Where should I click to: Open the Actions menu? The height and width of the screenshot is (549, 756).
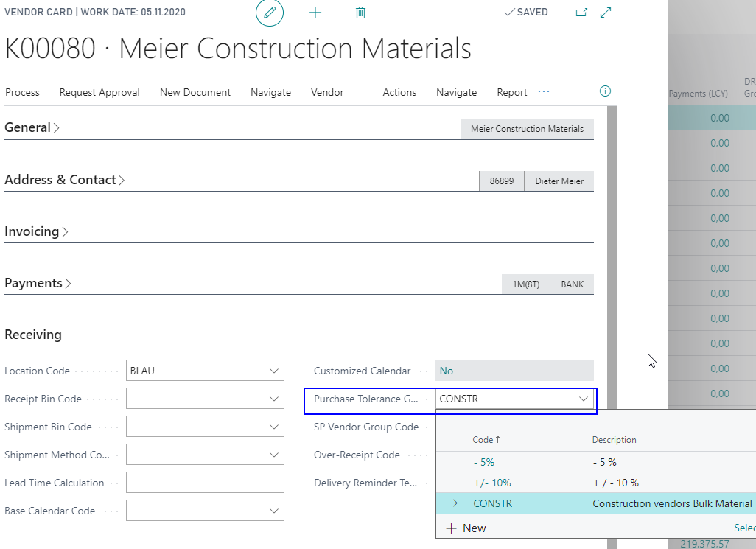coord(399,92)
